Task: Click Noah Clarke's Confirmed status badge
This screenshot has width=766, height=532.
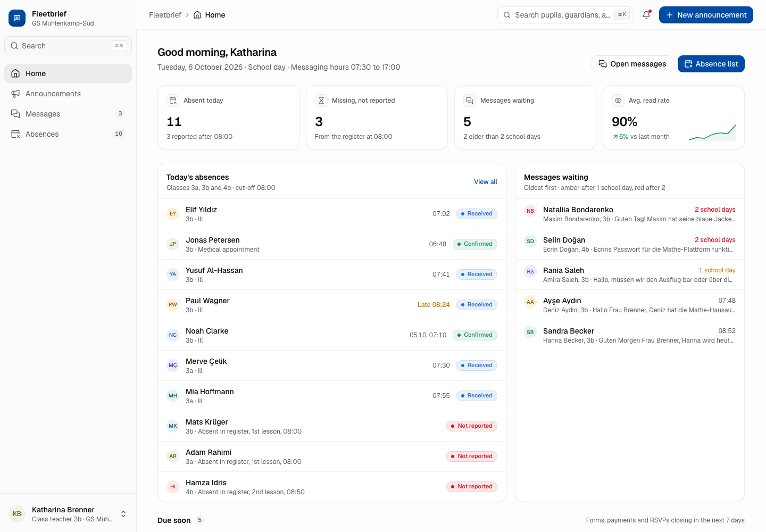Action: pos(475,335)
